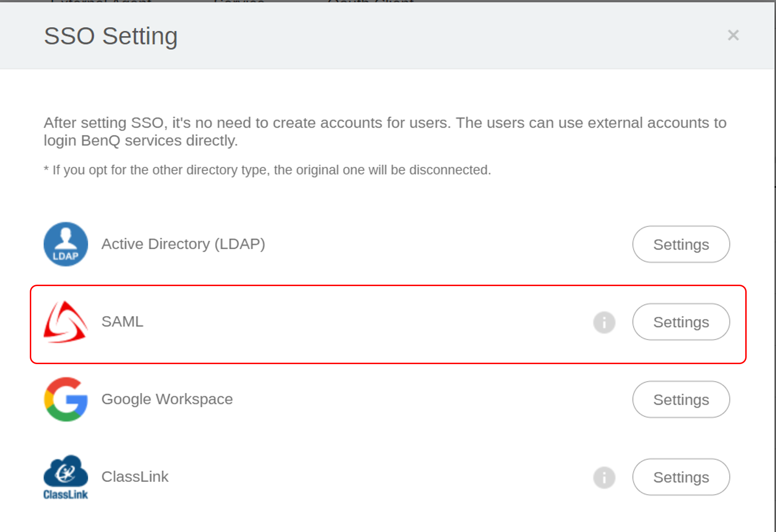Viewport: 776px width, 532px height.
Task: Select the ClassLink label text
Action: tap(135, 477)
